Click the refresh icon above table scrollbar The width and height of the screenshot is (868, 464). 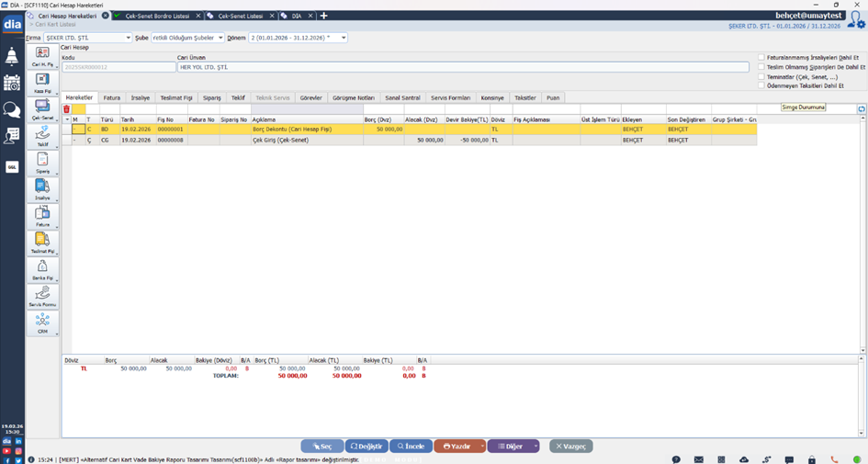point(862,109)
